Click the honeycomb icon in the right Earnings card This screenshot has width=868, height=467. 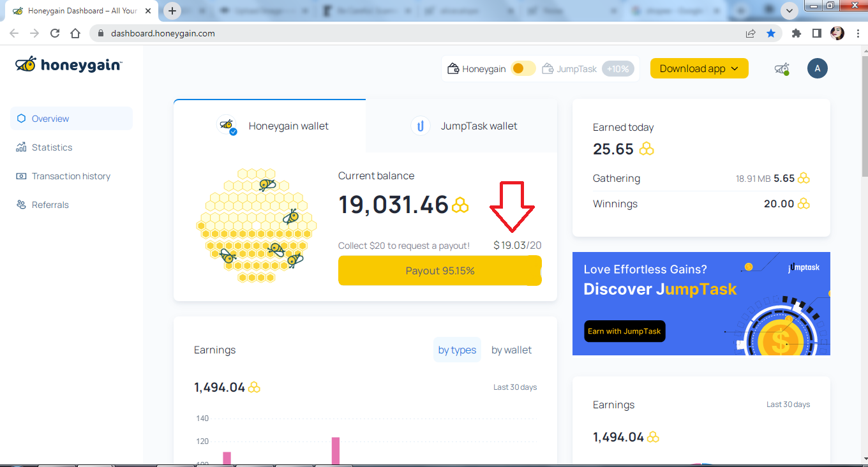click(653, 437)
